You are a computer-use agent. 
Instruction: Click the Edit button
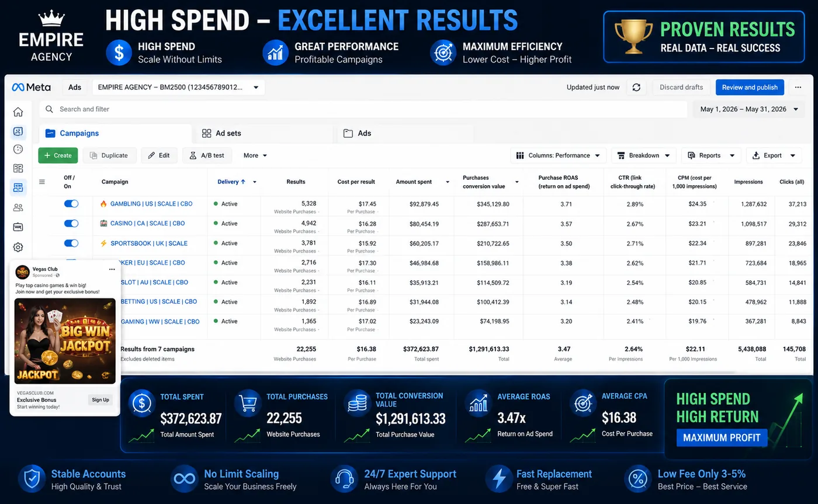159,155
